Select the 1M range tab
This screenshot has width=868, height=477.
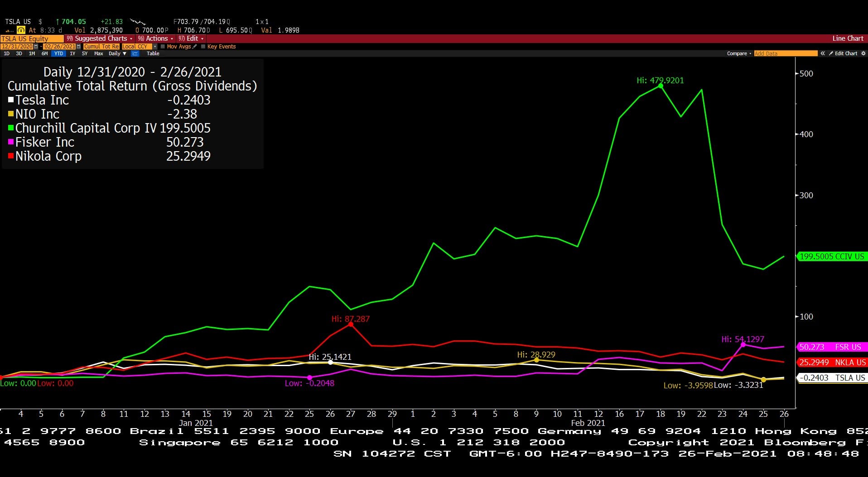pyautogui.click(x=32, y=53)
